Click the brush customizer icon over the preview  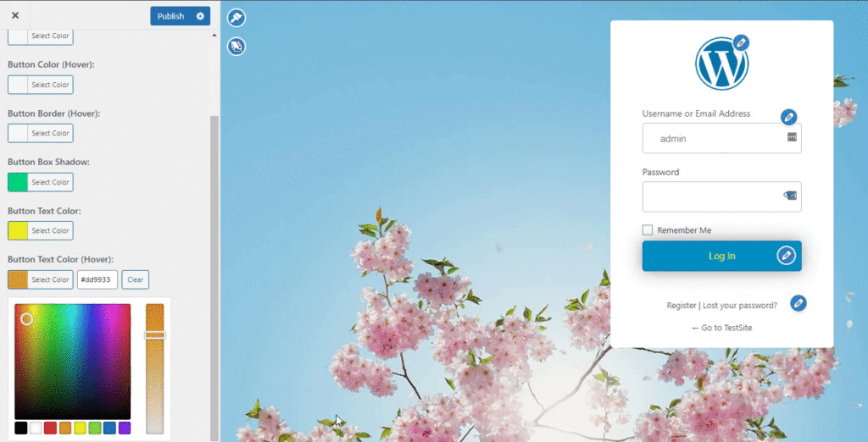click(x=236, y=18)
